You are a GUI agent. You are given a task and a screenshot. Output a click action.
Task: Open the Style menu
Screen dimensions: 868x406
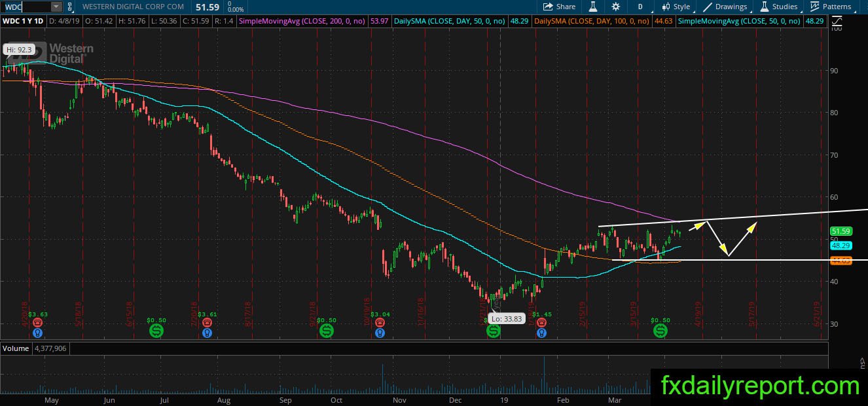tap(676, 7)
